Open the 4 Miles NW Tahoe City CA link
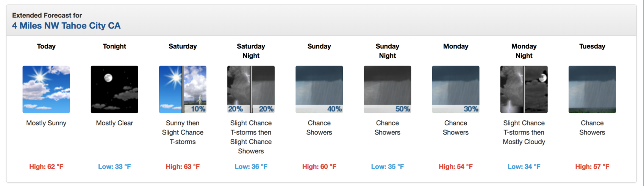Screen dimensions: 644x186 66,26
